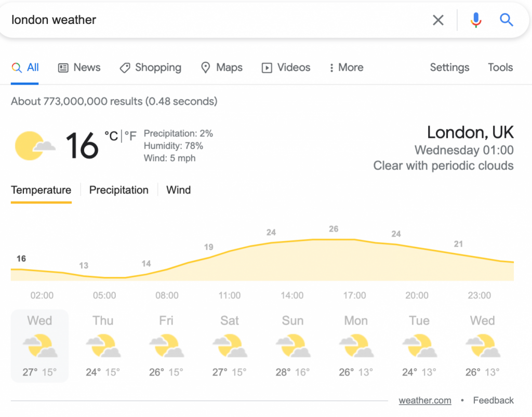The image size is (532, 417).
Task: Select °C temperature unit
Action: tap(111, 136)
